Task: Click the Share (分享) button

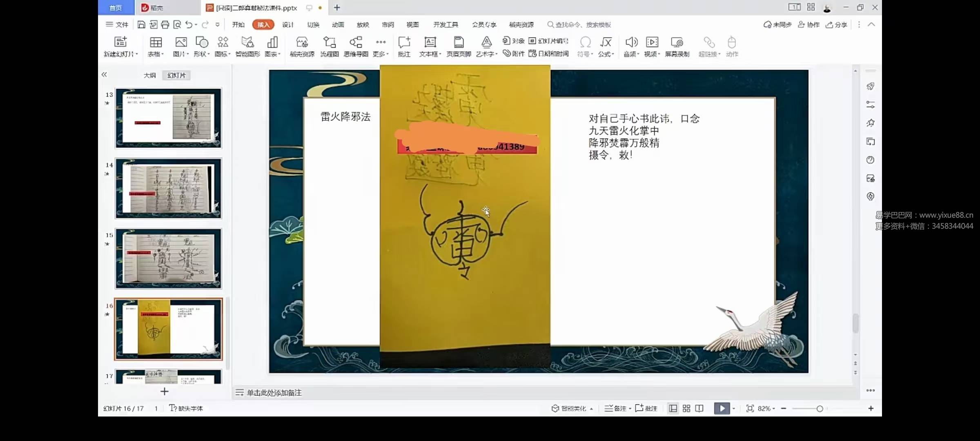Action: [x=836, y=24]
